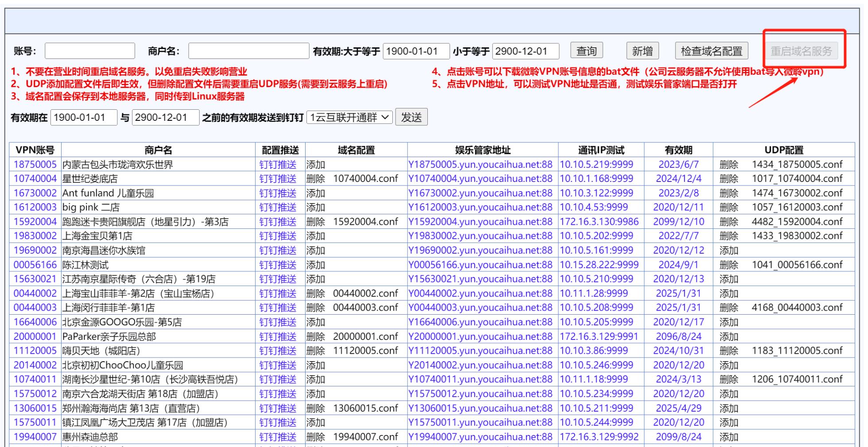Click file name 20000001.conf
The width and height of the screenshot is (868, 447).
(x=365, y=336)
